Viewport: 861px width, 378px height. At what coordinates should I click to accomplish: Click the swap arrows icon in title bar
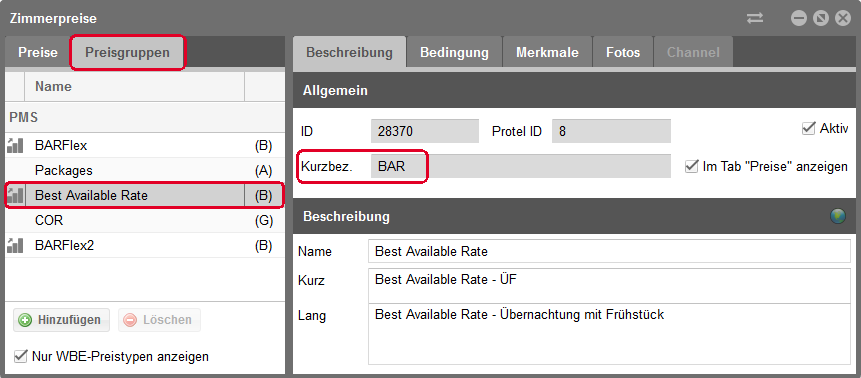(x=755, y=18)
